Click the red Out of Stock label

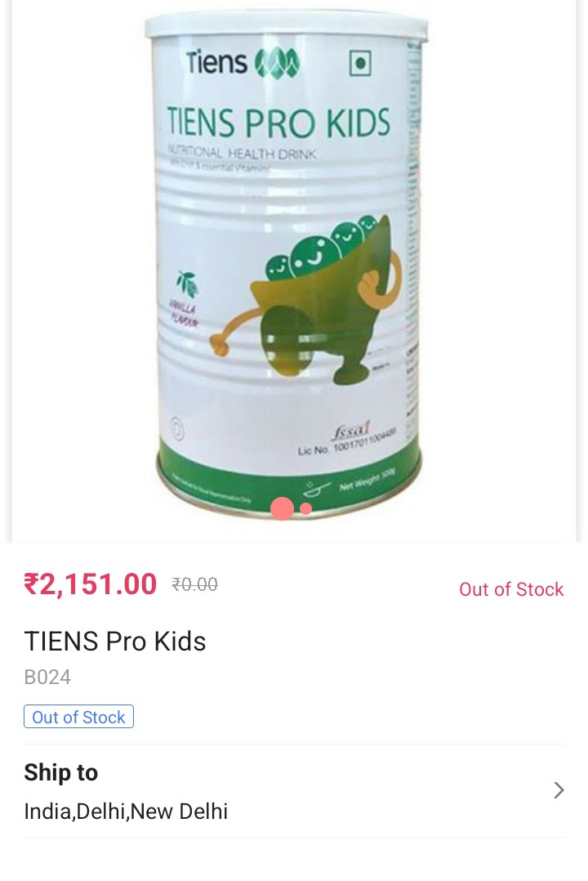tap(511, 588)
